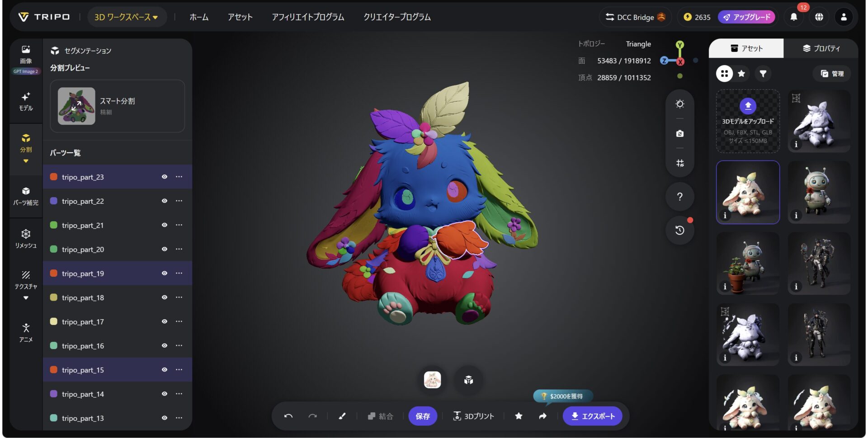Open the 画像 image tool in sidebar

(26, 54)
